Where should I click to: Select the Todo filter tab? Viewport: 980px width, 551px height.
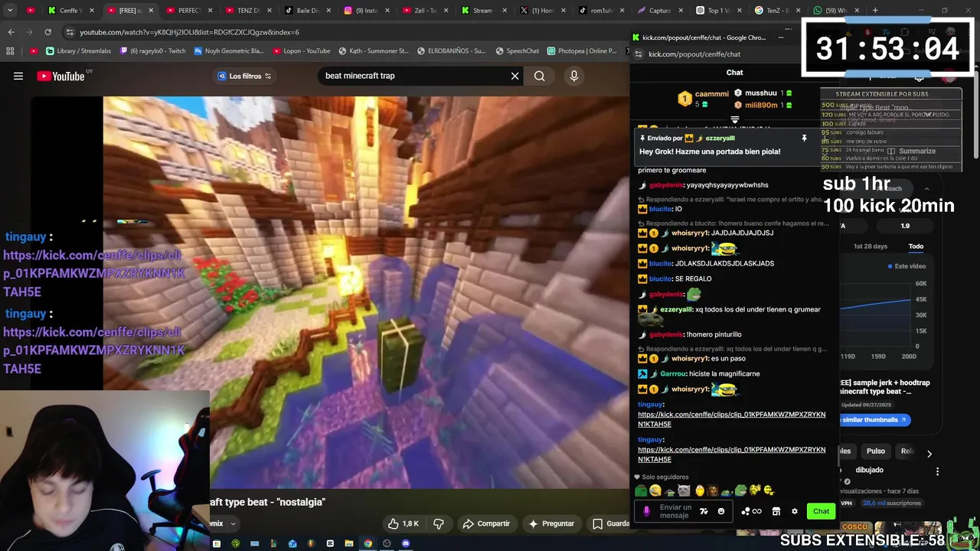[916, 246]
